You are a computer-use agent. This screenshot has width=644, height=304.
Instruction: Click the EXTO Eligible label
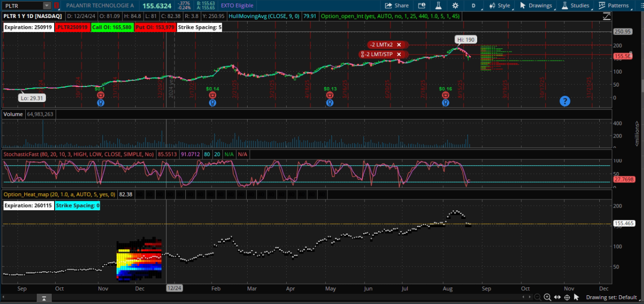237,6
